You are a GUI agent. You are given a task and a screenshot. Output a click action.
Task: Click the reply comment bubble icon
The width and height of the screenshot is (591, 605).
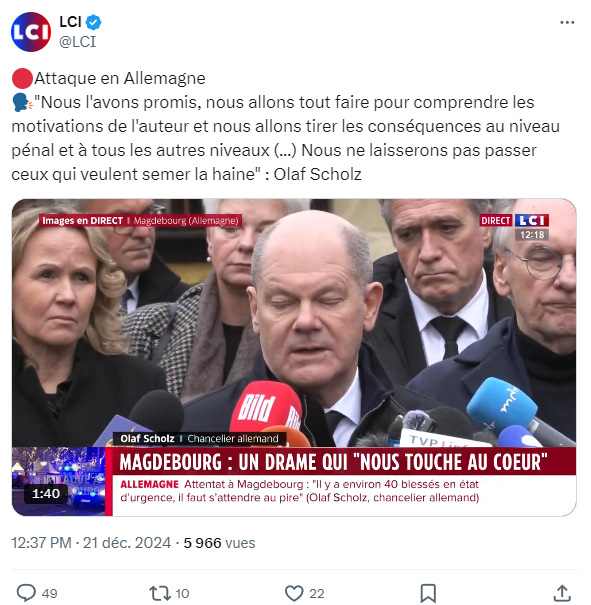click(x=26, y=592)
